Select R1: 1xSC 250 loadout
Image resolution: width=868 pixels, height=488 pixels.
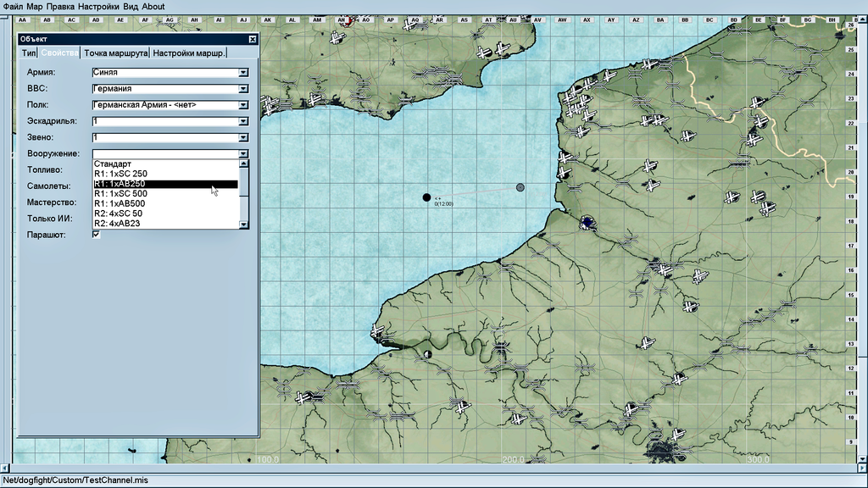[165, 174]
